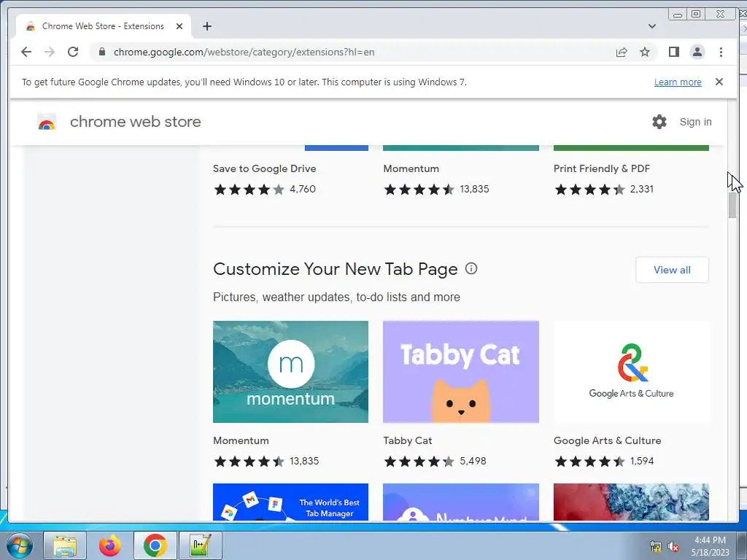This screenshot has height=560, width=747.
Task: Open the notepad-style app on the taskbar
Action: pos(200,545)
